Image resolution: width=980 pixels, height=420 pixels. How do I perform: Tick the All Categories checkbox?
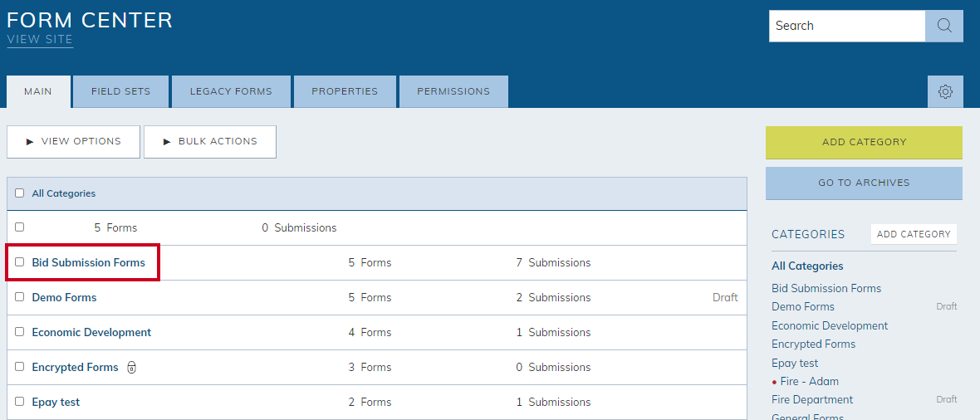[19, 193]
